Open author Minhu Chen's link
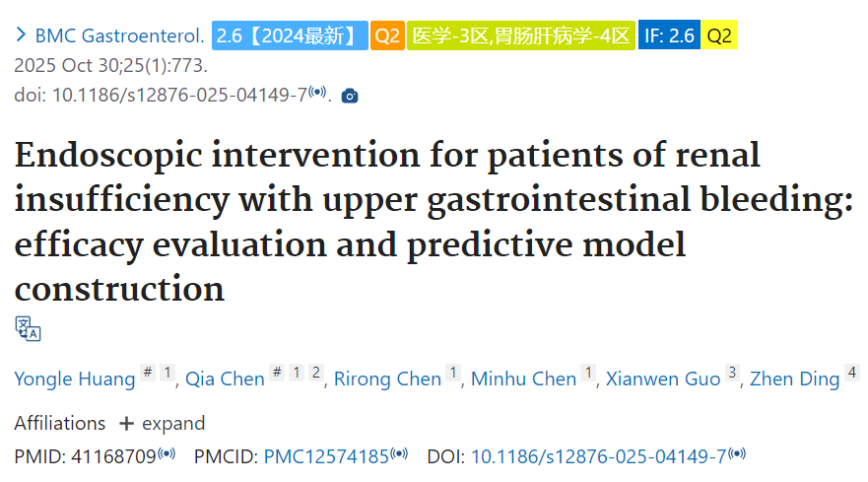868x482 pixels. tap(524, 379)
